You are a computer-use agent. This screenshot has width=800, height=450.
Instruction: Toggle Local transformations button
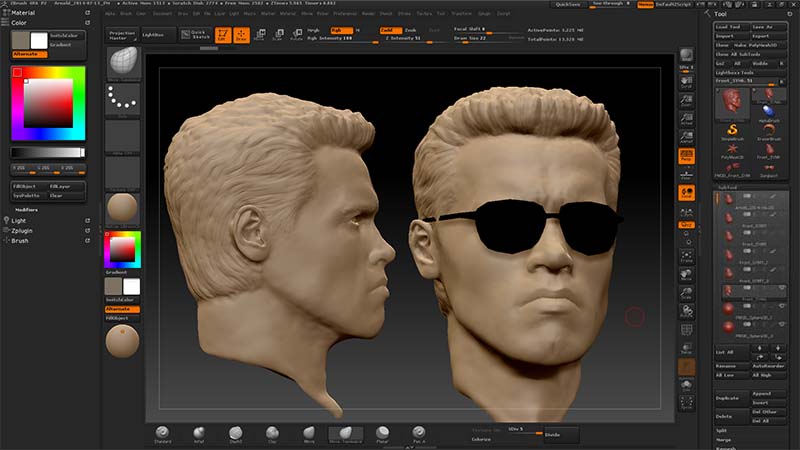[686, 193]
